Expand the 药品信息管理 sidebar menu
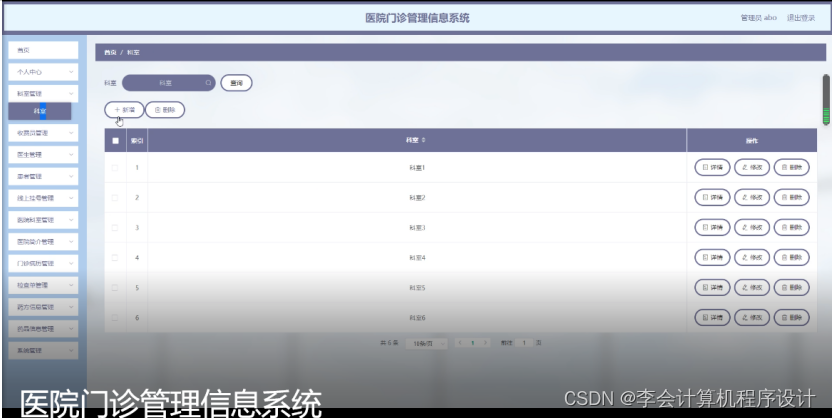The height and width of the screenshot is (418, 832). [x=43, y=328]
